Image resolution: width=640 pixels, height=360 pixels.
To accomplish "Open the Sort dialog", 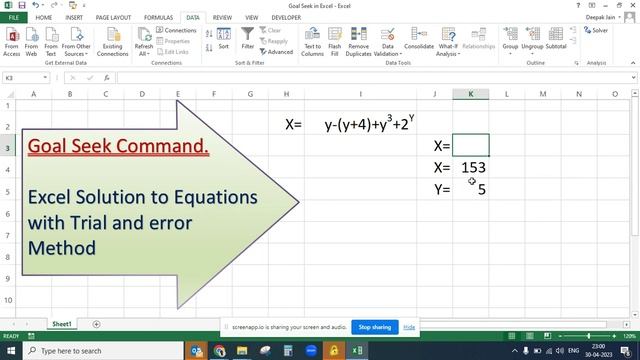I will click(224, 39).
